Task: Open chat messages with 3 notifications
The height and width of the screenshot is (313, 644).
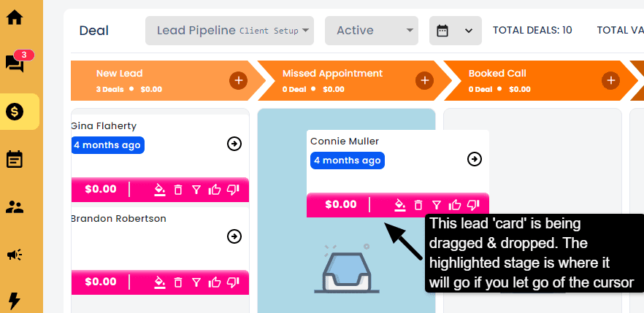Action: [x=16, y=62]
